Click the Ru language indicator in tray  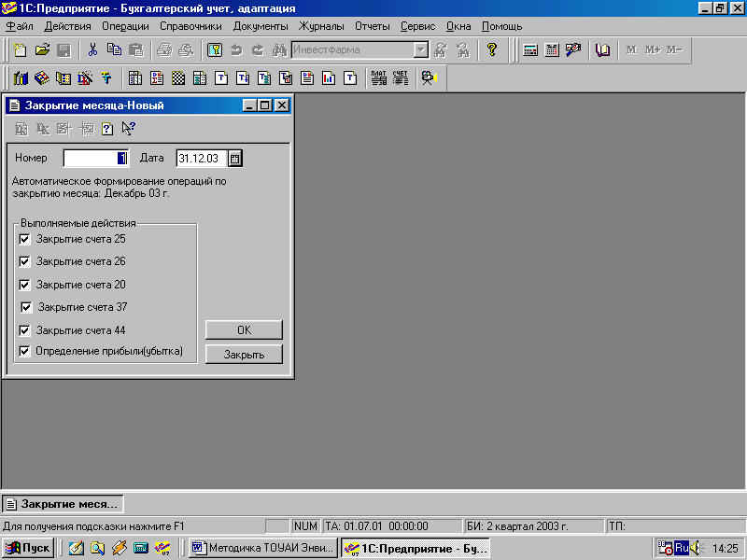[682, 548]
